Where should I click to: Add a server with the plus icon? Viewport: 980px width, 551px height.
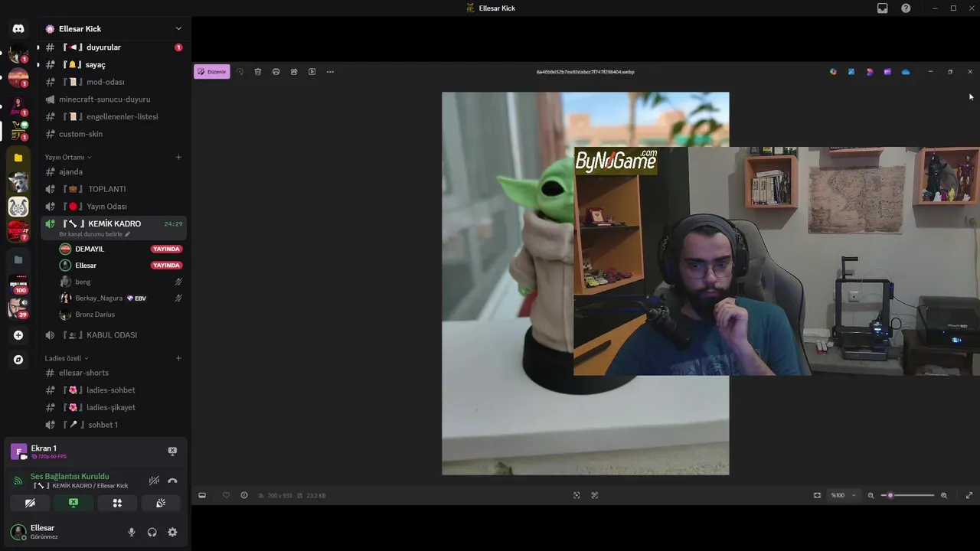pos(18,335)
